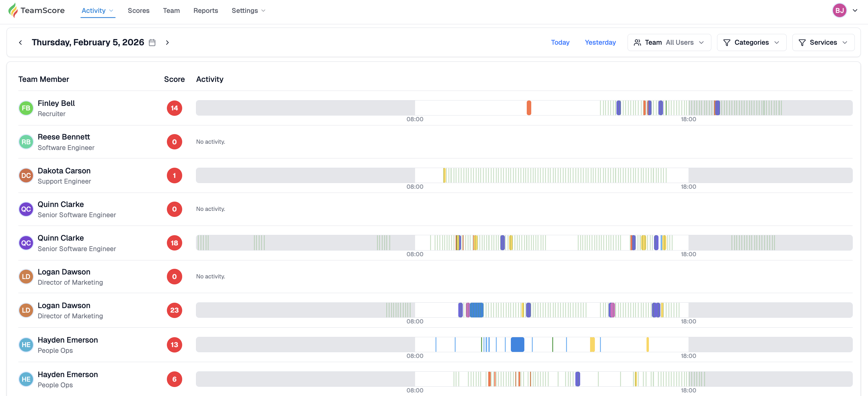868x396 pixels.
Task: Click Reese Bennett's RB avatar
Action: tap(26, 142)
